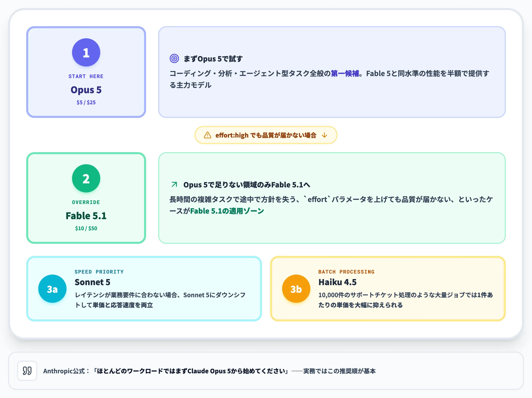Click the コーディング・分析・エージェント型タスク description line
The height and width of the screenshot is (398, 532).
pyautogui.click(x=329, y=79)
